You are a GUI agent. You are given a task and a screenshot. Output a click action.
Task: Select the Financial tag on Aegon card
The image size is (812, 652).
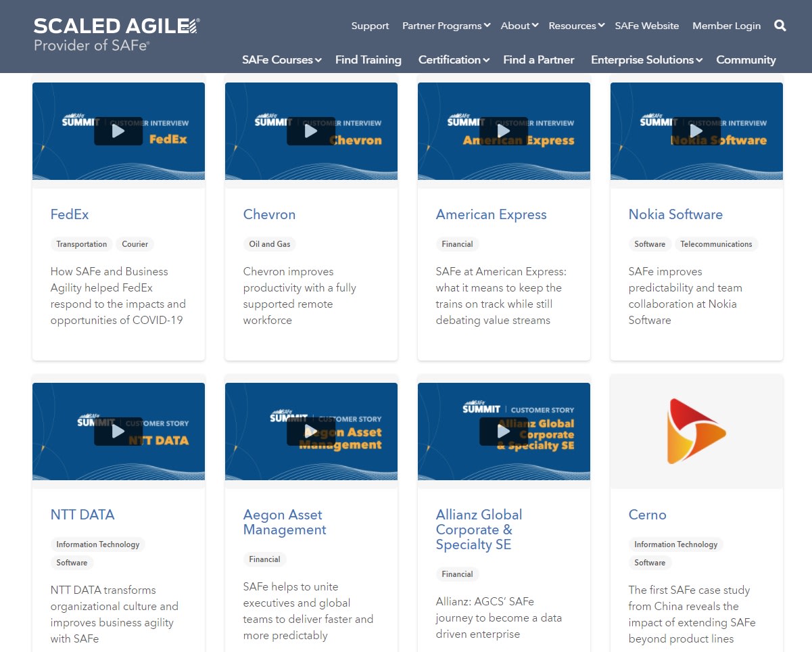[265, 559]
